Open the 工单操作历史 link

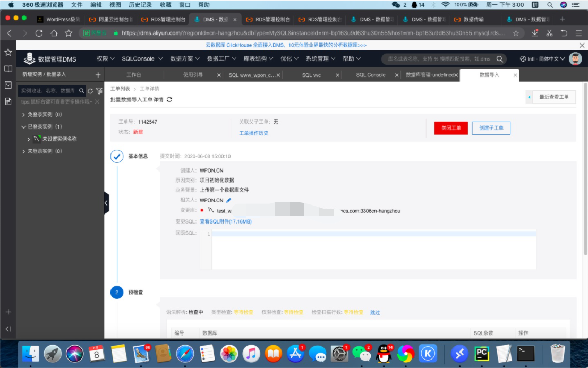tap(254, 133)
